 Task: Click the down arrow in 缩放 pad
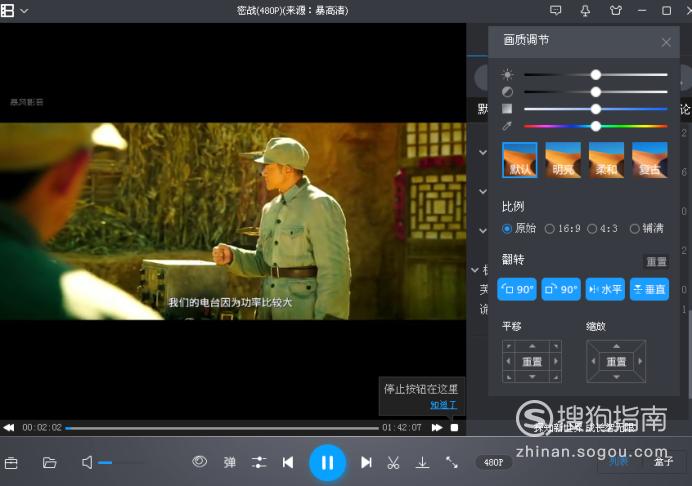click(616, 377)
